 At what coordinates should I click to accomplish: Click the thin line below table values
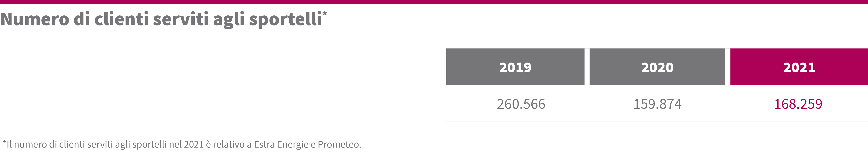657,121
